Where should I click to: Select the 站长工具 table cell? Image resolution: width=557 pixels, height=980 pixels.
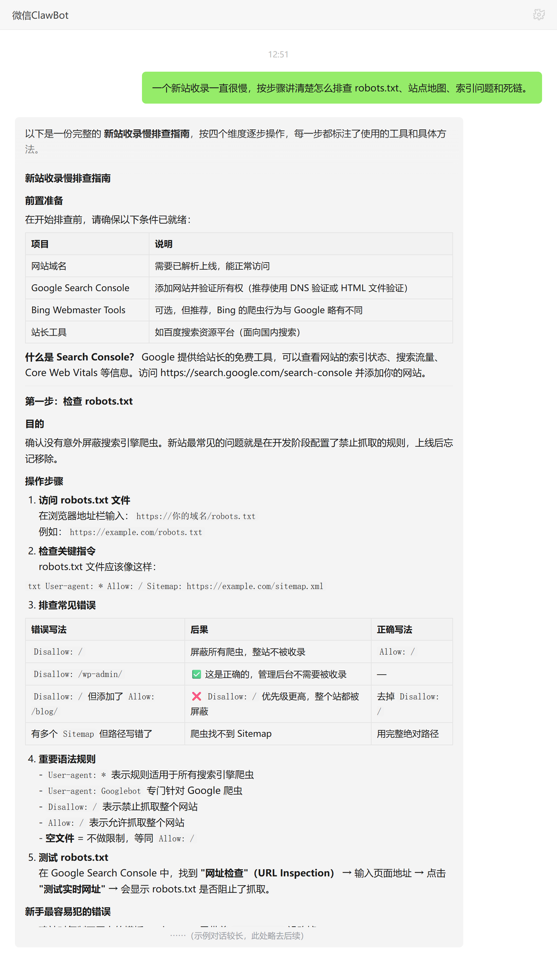click(x=87, y=332)
